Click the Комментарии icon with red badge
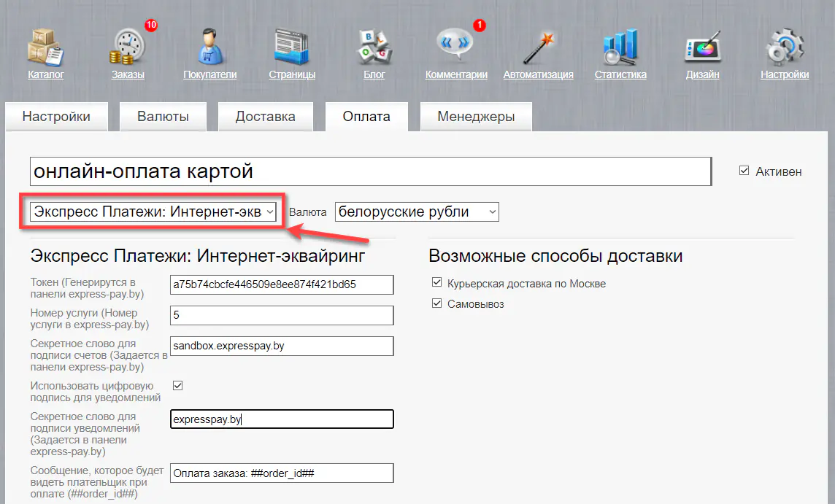 [x=455, y=44]
